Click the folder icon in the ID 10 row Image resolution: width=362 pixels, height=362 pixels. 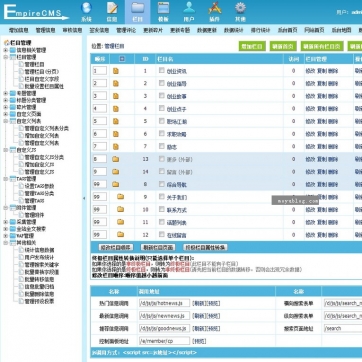pyautogui.click(x=121, y=209)
